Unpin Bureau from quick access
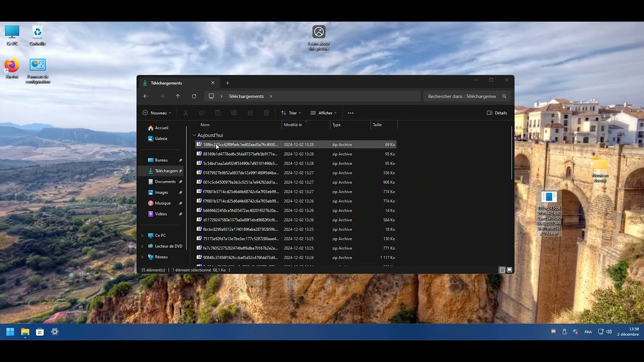 181,160
